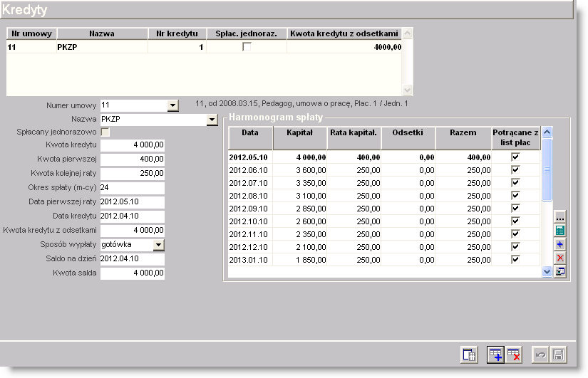Click the Kwota kolejnej raty field
Screen dimensions: 588x378
pos(133,174)
